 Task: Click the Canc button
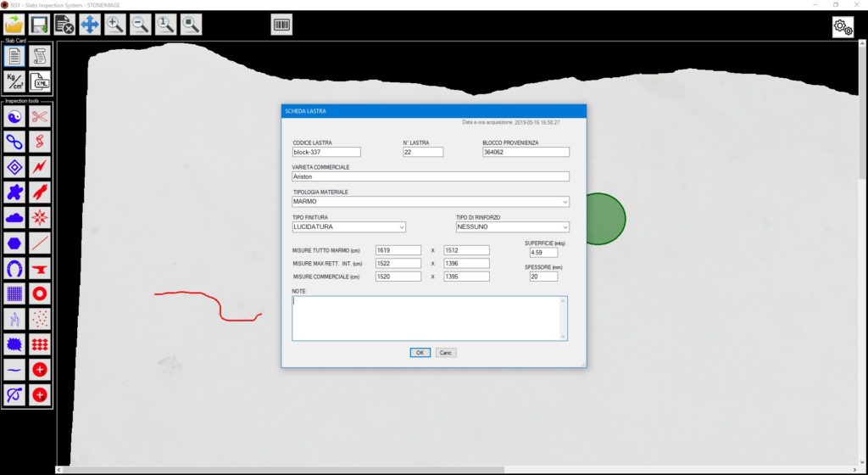[446, 353]
